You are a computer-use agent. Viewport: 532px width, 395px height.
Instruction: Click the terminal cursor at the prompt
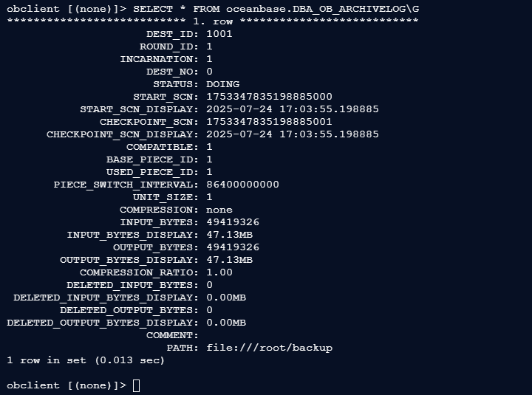(x=136, y=385)
